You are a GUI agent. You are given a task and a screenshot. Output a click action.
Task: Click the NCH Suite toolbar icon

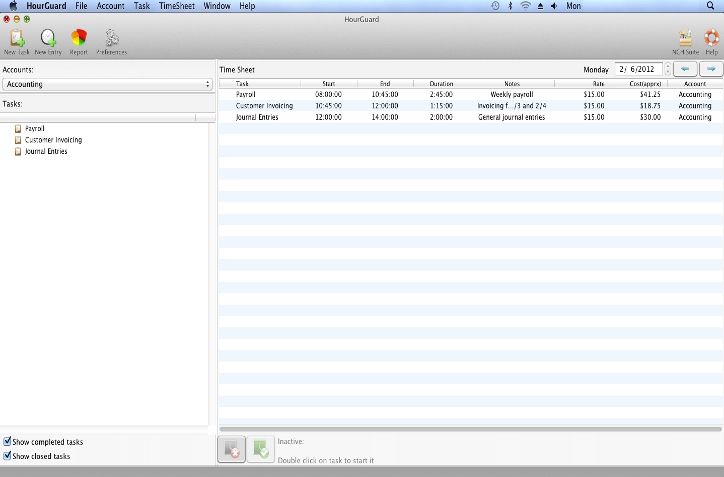point(686,40)
